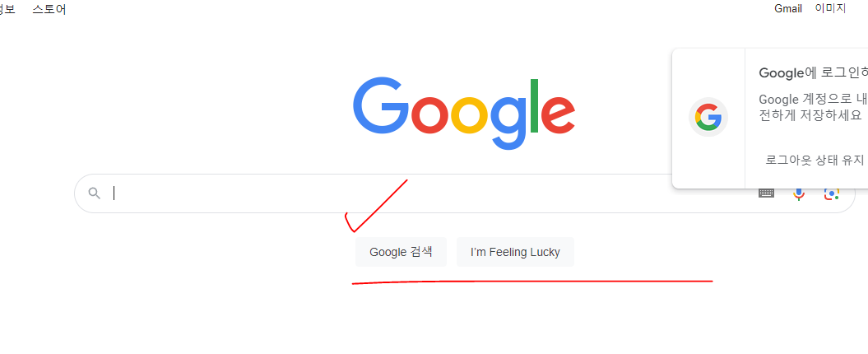Click the magnifying glass in the search box
The image size is (868, 354).
pos(95,193)
